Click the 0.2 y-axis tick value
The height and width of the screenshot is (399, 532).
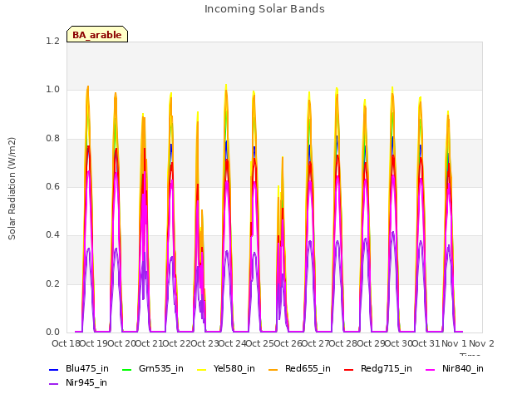[53, 283]
